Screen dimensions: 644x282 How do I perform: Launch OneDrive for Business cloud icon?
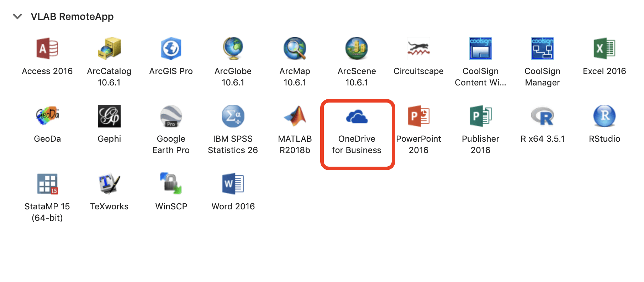click(357, 116)
